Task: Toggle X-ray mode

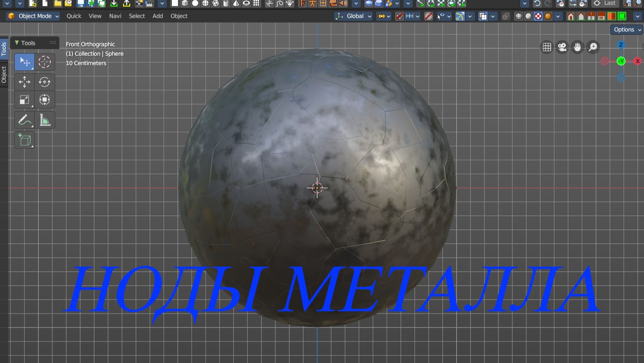Action: 506,16
